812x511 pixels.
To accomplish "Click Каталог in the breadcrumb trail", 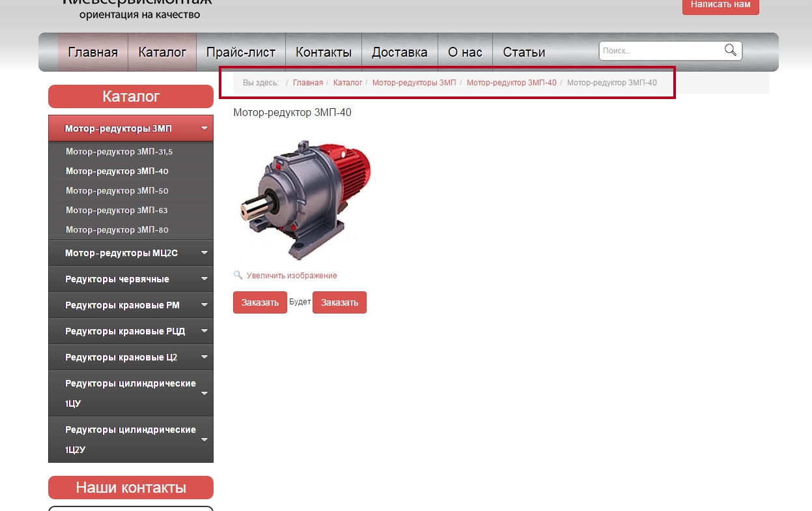I will pos(348,83).
